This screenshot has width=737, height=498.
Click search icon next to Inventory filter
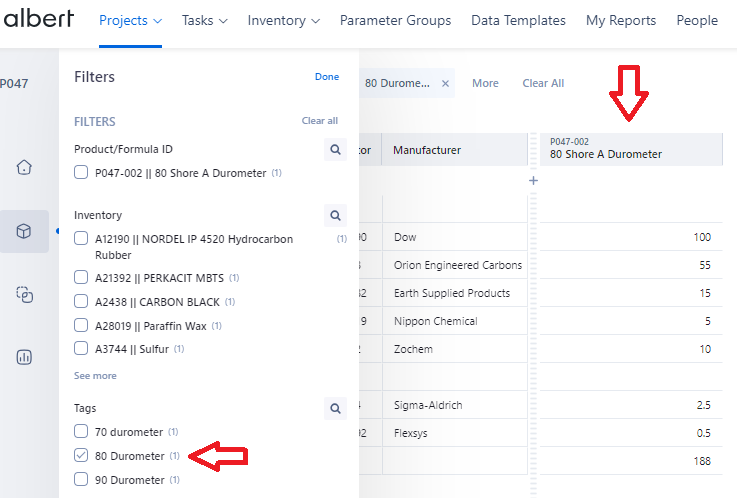click(335, 215)
